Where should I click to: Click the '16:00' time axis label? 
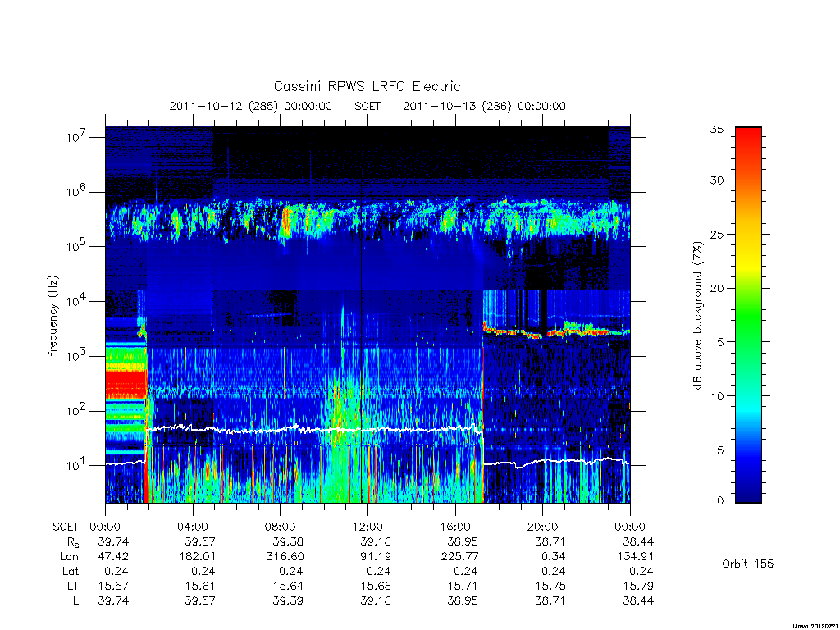click(455, 527)
